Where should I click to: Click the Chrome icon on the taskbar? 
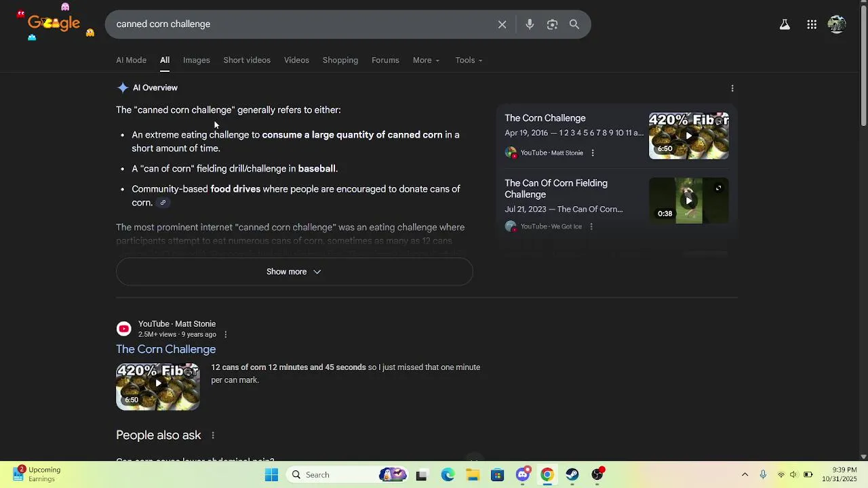tap(547, 475)
